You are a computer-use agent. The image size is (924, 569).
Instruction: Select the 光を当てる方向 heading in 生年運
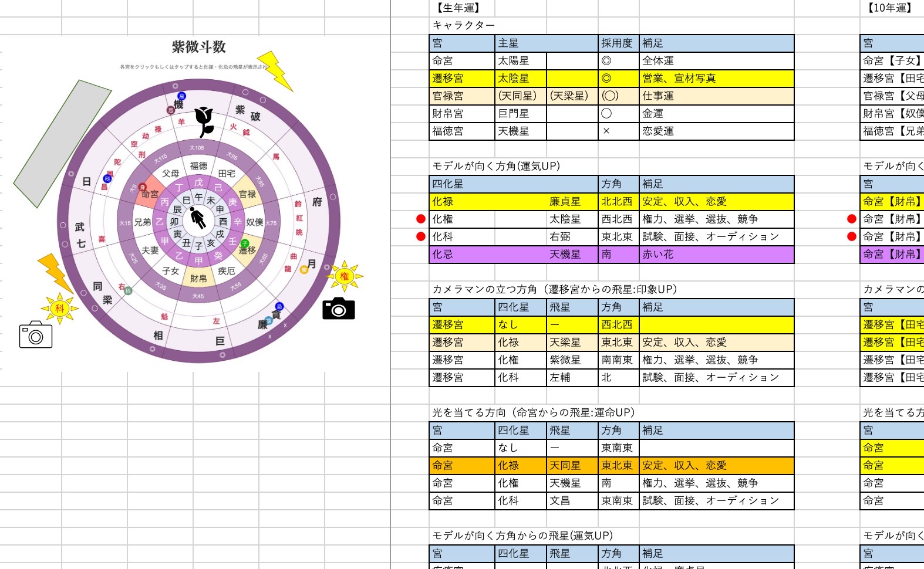tap(534, 413)
